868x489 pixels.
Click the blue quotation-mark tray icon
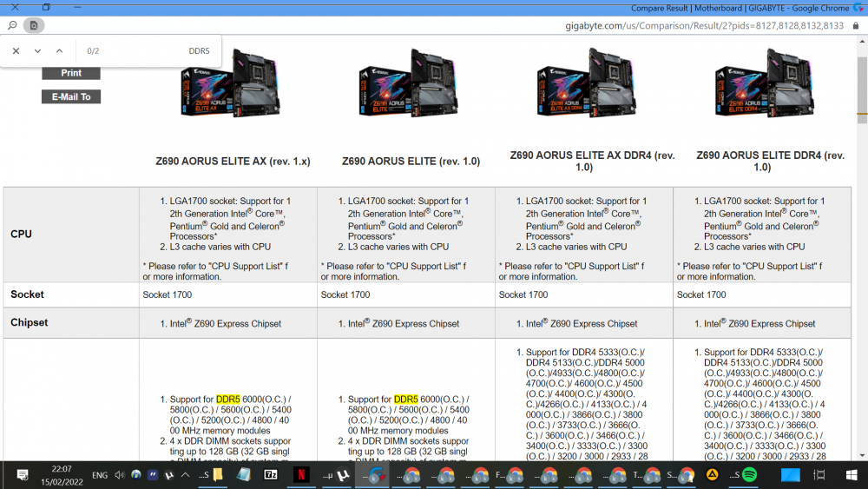point(153,474)
